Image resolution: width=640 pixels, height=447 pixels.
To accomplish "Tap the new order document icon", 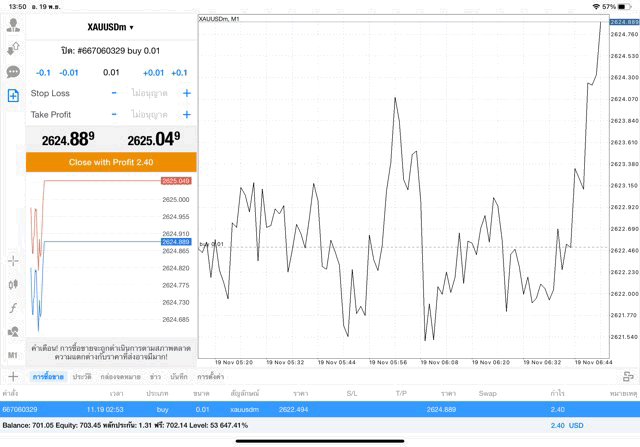I will pyautogui.click(x=13, y=96).
